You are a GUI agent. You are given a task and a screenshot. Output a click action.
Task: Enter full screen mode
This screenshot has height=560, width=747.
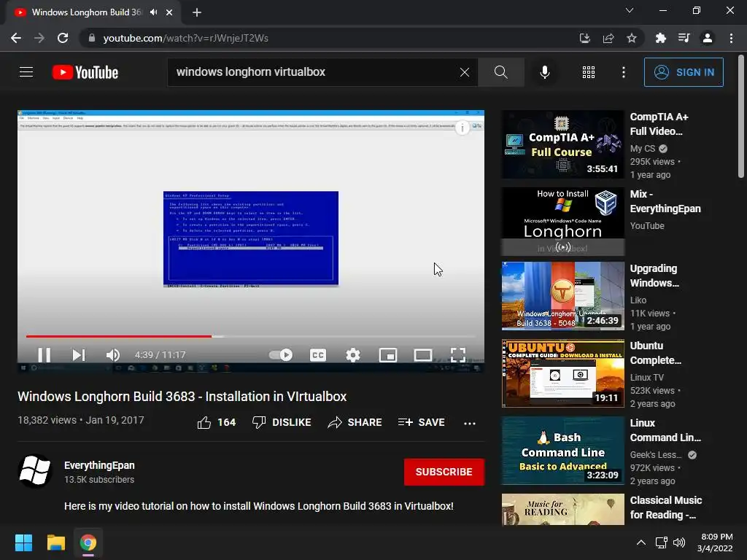pyautogui.click(x=458, y=355)
